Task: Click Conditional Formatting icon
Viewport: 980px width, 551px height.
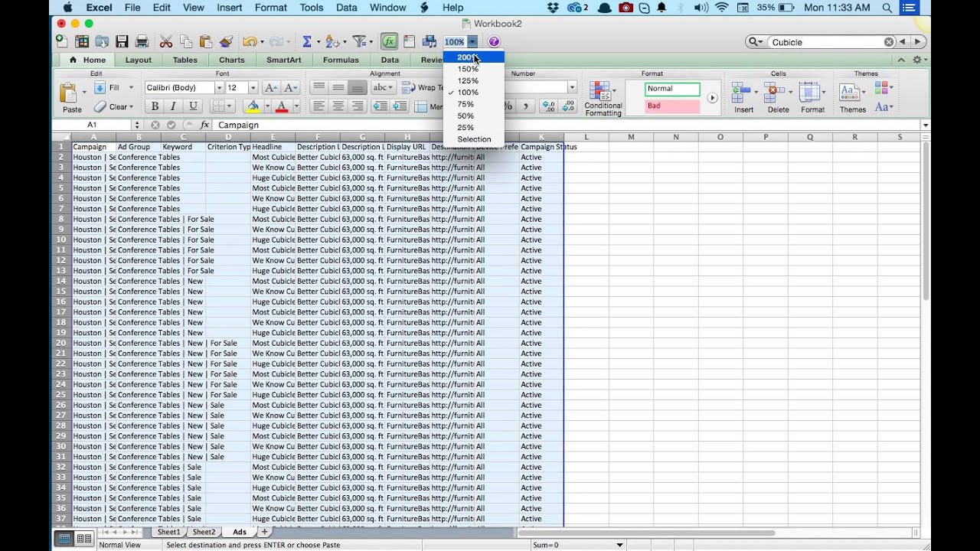Action: (x=603, y=98)
